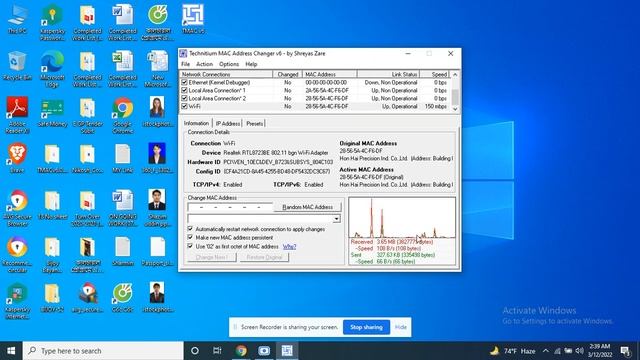The width and height of the screenshot is (640, 360).
Task: Open the Help menu
Action: [x=251, y=64]
